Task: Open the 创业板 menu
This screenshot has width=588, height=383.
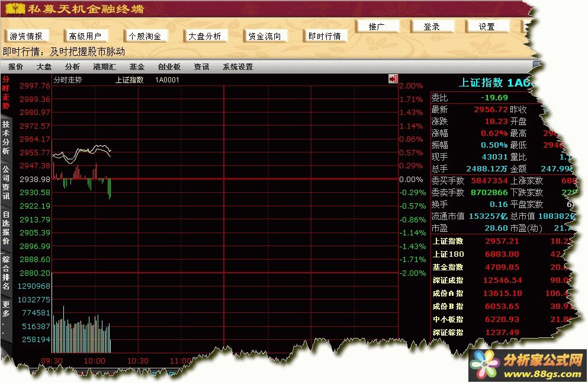Action: click(169, 67)
